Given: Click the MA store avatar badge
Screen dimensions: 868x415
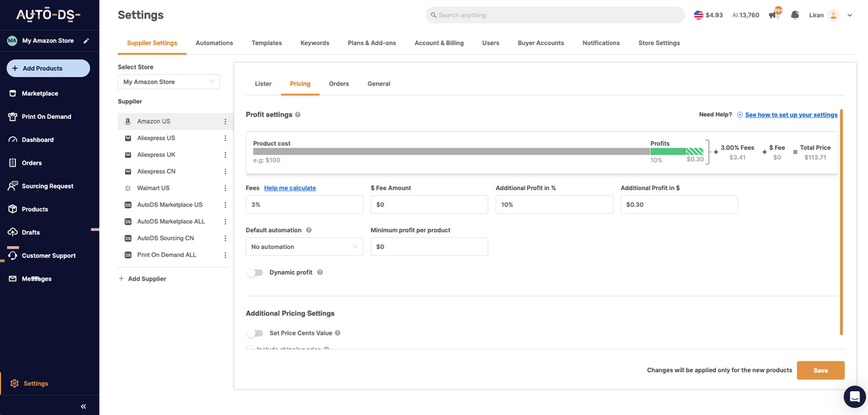Looking at the screenshot, I should 12,41.
